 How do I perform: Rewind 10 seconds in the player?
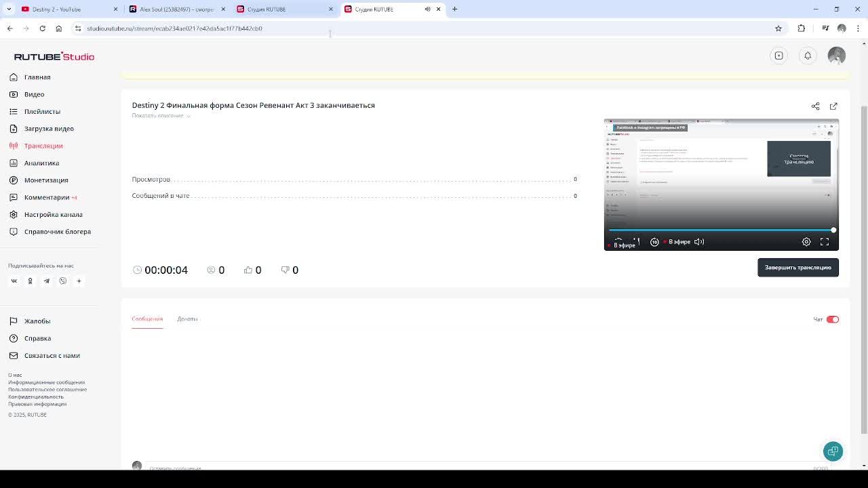(x=654, y=242)
